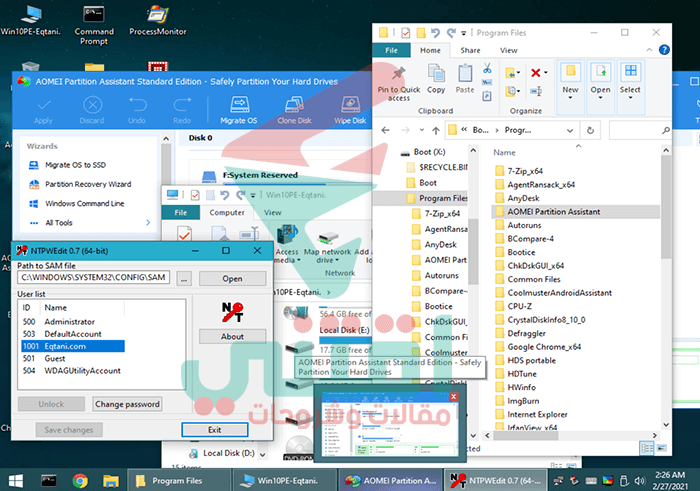Click the Path to SAM file field

tap(94, 278)
